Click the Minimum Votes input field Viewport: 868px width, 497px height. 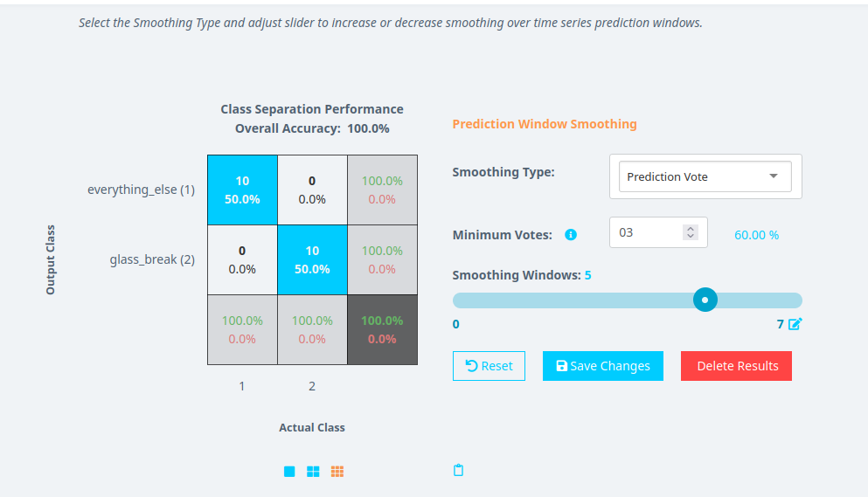pyautogui.click(x=647, y=232)
